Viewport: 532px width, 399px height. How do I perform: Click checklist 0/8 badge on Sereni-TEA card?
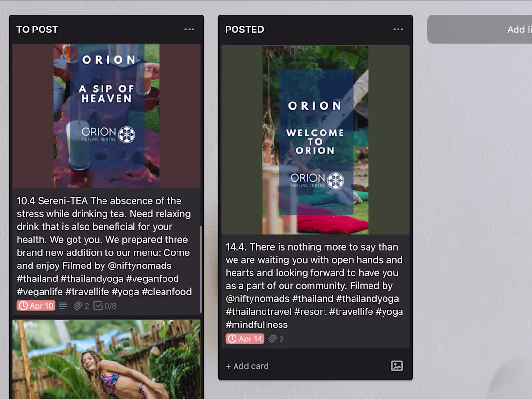coord(105,306)
